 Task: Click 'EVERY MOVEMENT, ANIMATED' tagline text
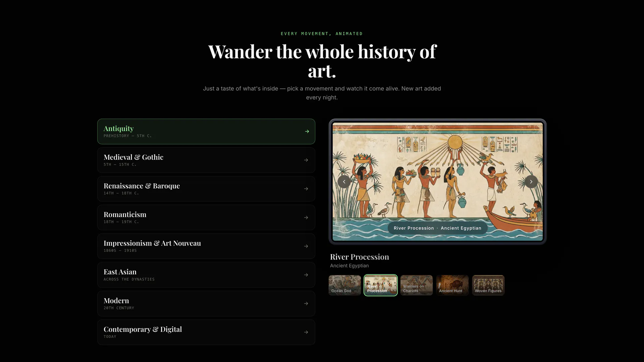[322, 34]
